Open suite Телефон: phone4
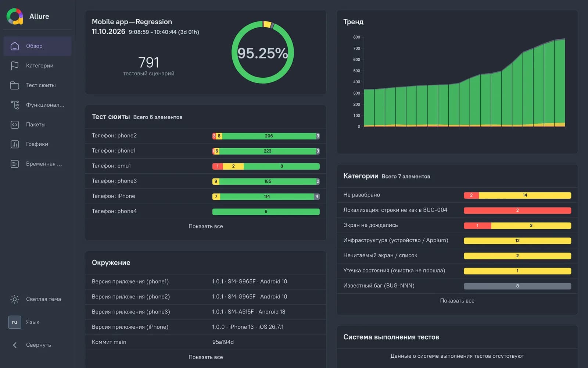The image size is (588, 368). [206, 211]
